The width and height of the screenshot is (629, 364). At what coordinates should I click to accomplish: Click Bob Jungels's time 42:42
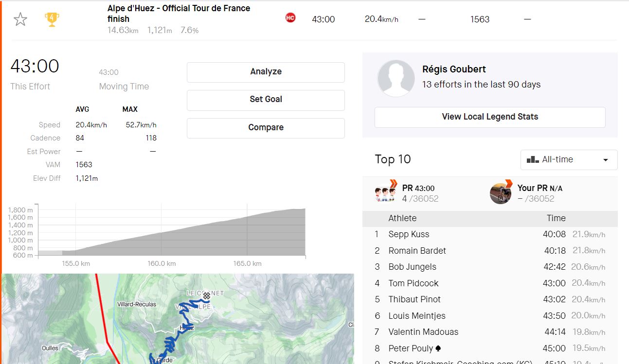click(x=554, y=267)
